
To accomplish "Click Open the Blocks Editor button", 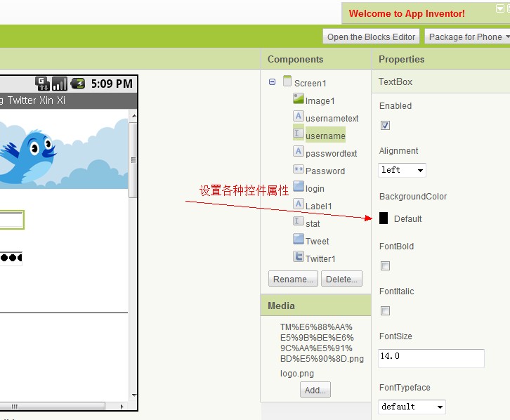I will click(371, 37).
